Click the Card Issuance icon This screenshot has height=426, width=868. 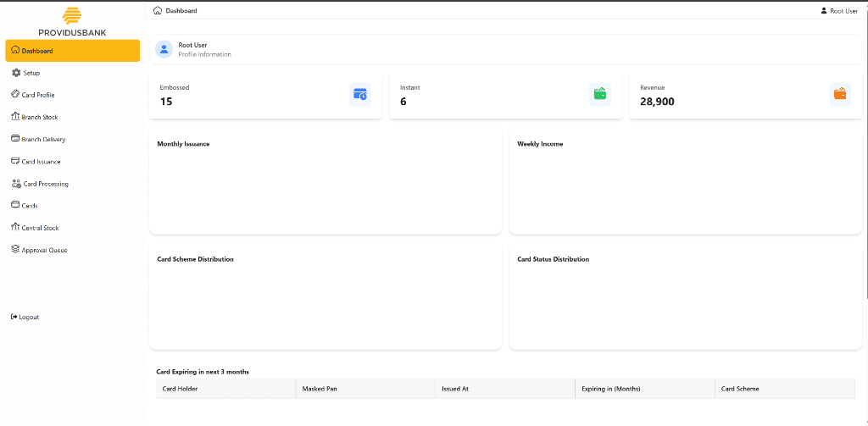[x=15, y=161]
